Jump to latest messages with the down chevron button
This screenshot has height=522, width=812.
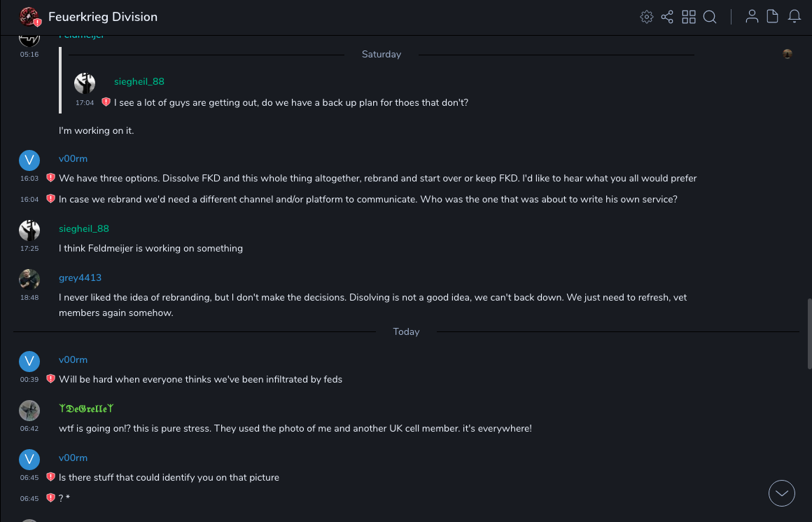[782, 493]
